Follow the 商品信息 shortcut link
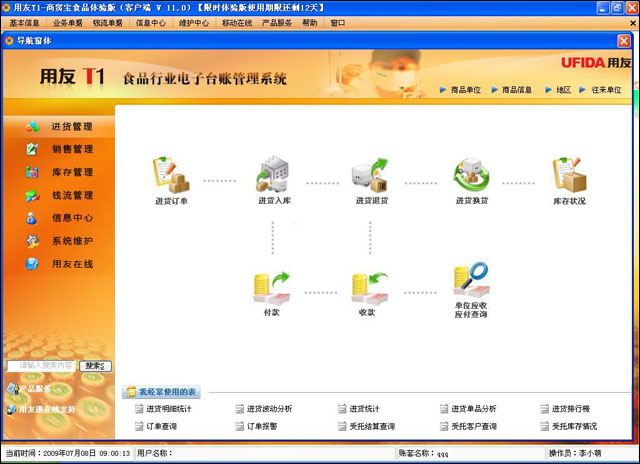 [517, 90]
